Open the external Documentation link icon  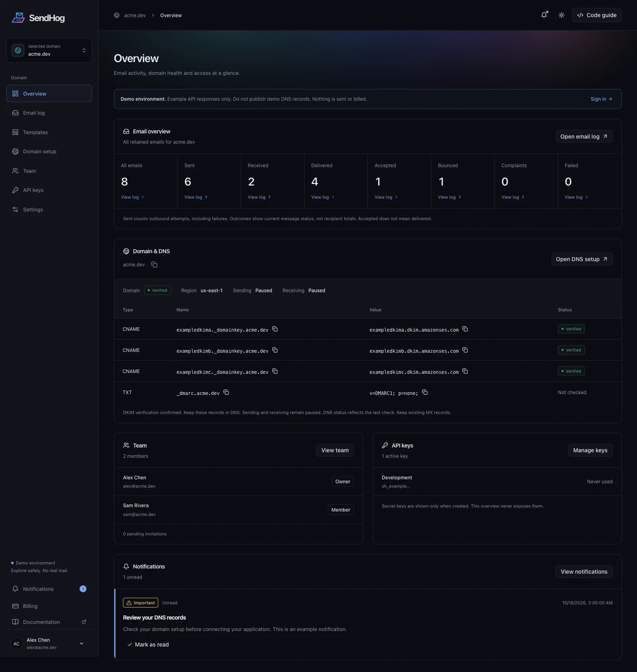(84, 622)
